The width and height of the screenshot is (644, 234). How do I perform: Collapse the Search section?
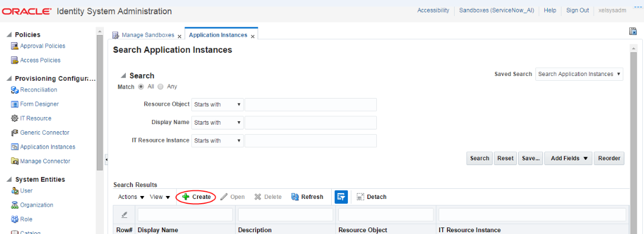[x=123, y=76]
